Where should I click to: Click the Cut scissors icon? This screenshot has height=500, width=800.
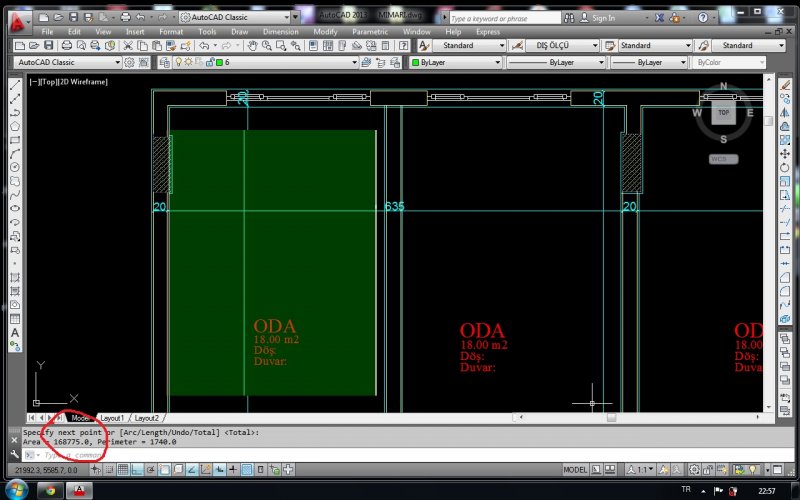pyautogui.click(x=128, y=45)
